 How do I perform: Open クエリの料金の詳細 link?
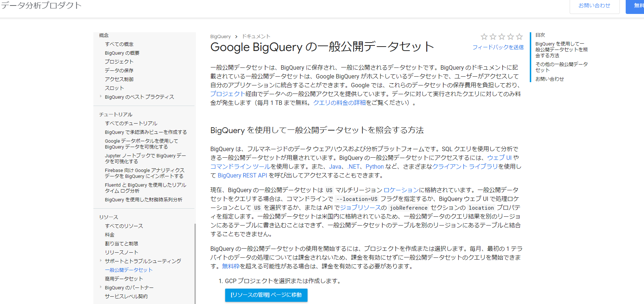click(339, 103)
